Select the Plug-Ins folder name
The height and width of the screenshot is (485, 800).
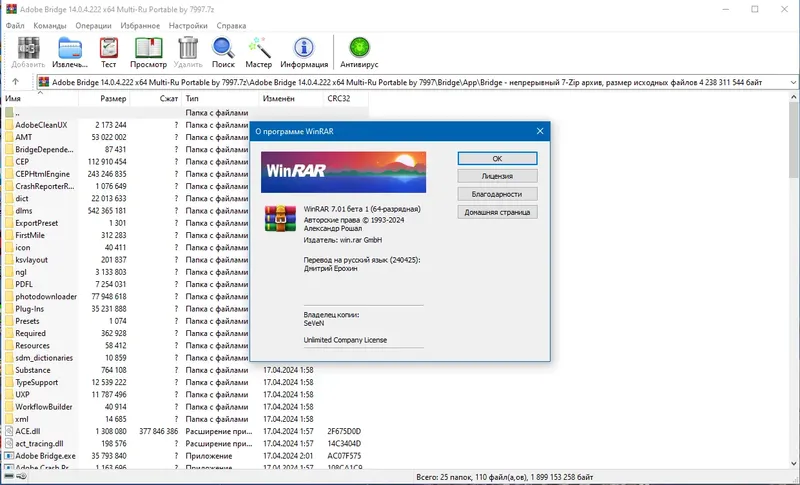coord(30,309)
